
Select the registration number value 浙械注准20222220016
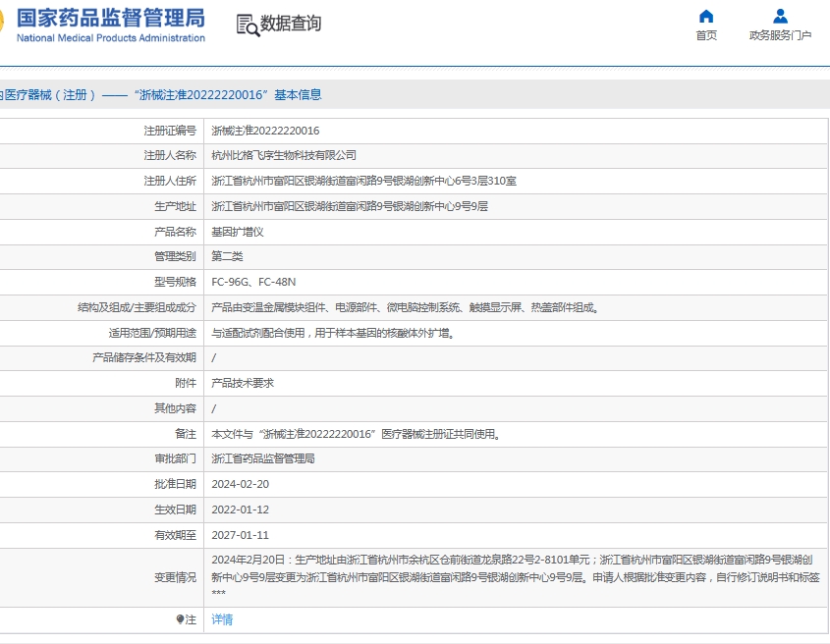point(265,131)
